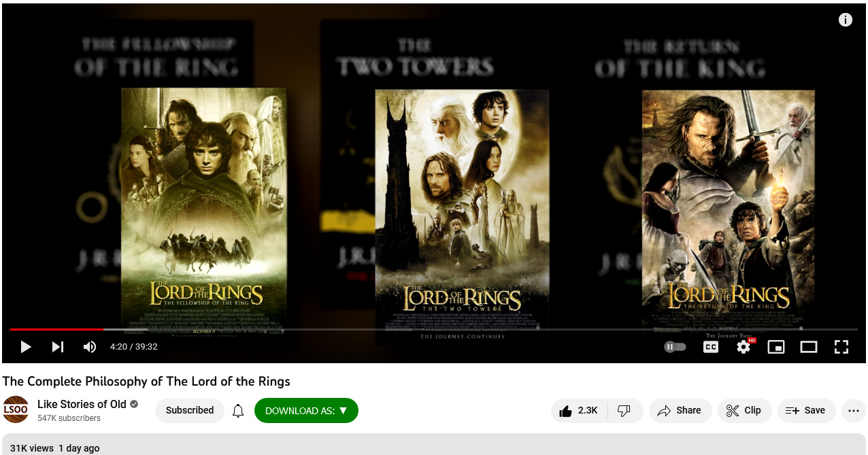Expand the DOWNLOAD AS dropdown
Viewport: 868px width, 455px height.
pos(306,411)
